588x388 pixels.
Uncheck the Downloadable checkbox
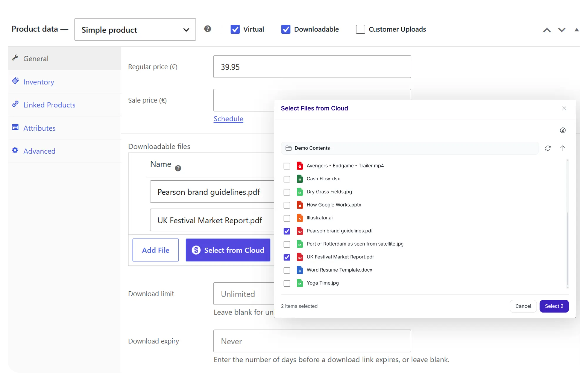[x=286, y=29]
